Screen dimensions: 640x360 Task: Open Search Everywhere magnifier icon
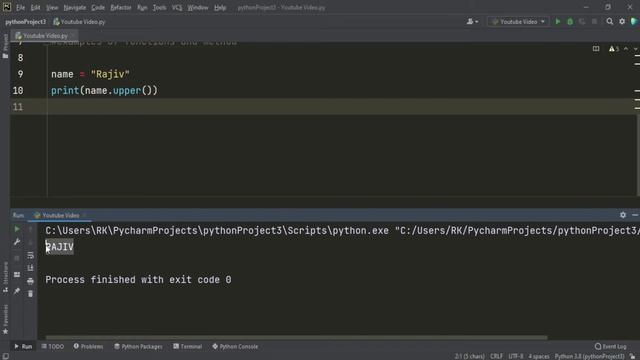click(x=609, y=22)
